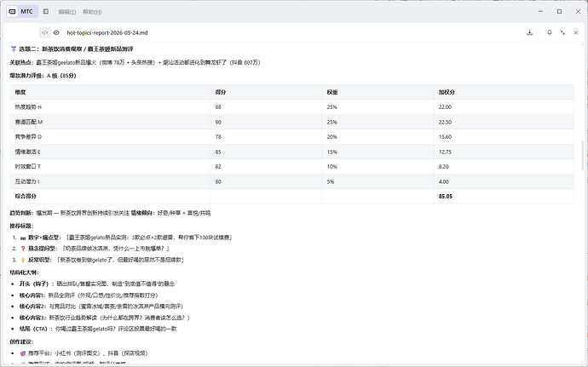The height and width of the screenshot is (367, 588).
Task: Click the 趋势判断 line
Action: (110, 213)
